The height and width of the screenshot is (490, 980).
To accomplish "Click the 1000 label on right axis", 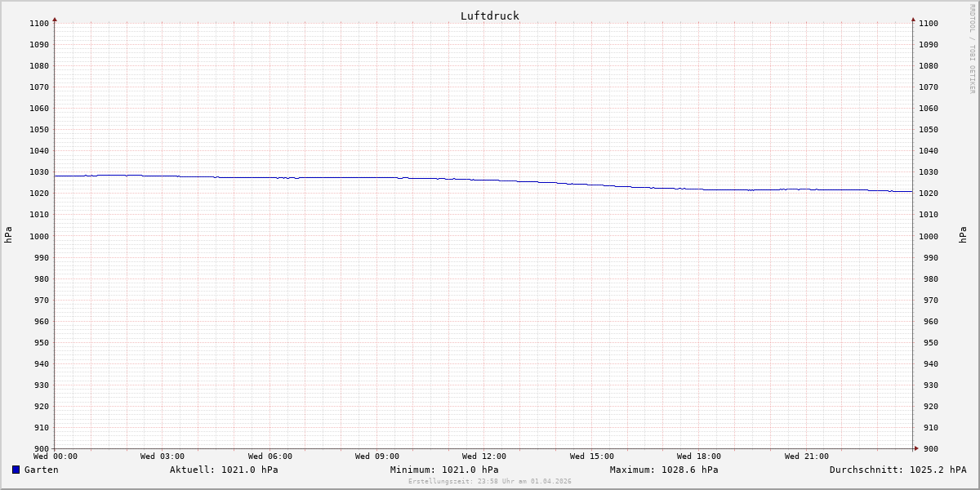I will (x=929, y=236).
